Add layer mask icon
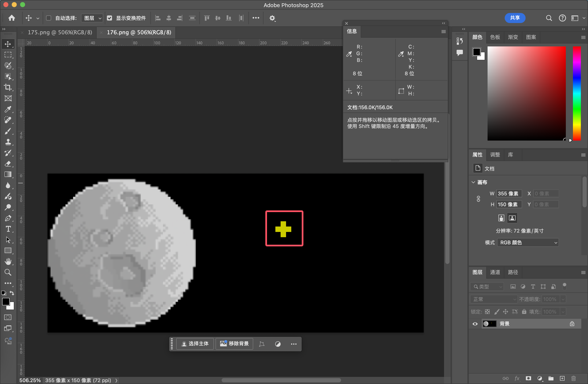Screen dimensions: 588x384 point(528,378)
